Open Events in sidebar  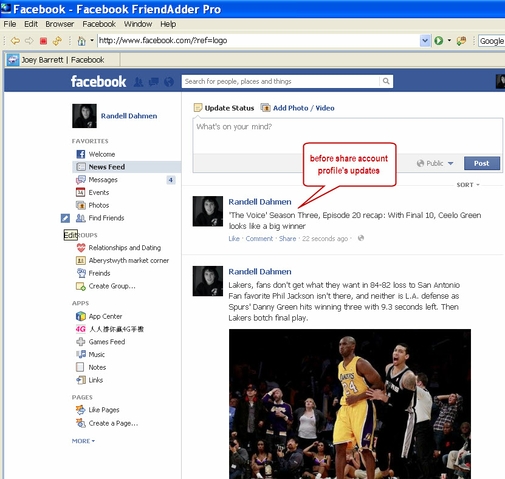pos(99,192)
